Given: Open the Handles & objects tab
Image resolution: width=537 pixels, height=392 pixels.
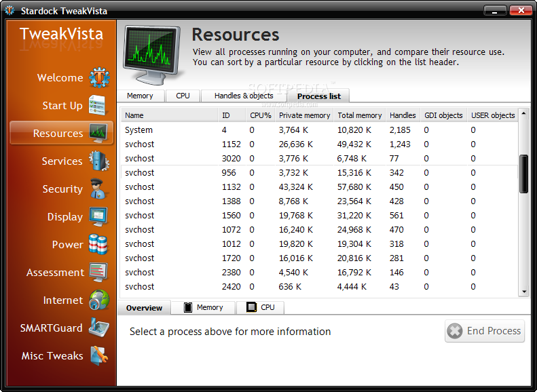Looking at the screenshot, I should [x=244, y=96].
